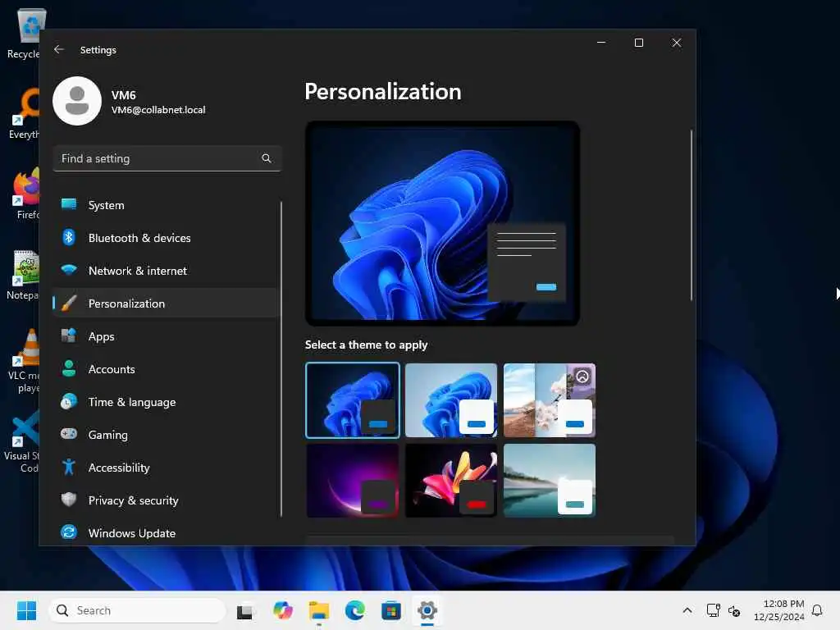Click the desktop preview image

[x=442, y=223]
